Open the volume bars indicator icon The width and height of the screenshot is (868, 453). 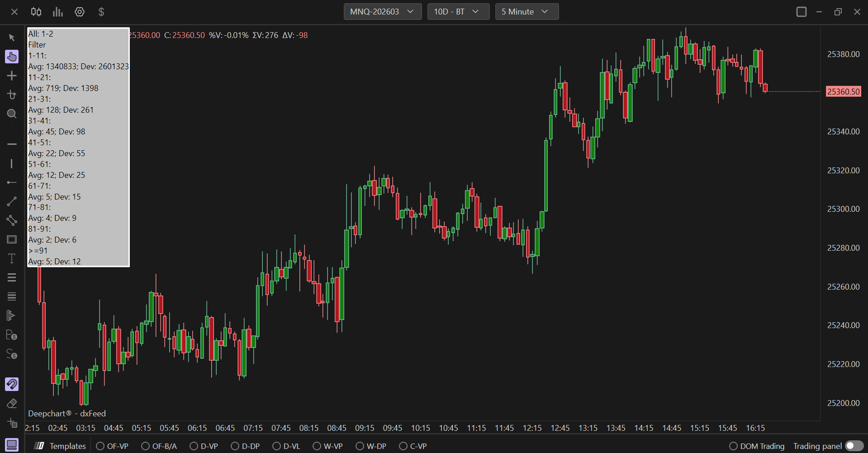pos(57,12)
